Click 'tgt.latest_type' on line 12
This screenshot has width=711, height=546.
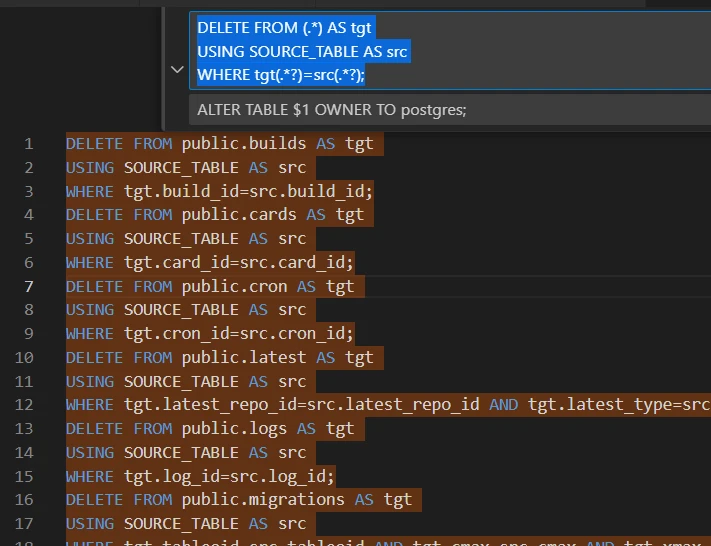[x=599, y=405]
